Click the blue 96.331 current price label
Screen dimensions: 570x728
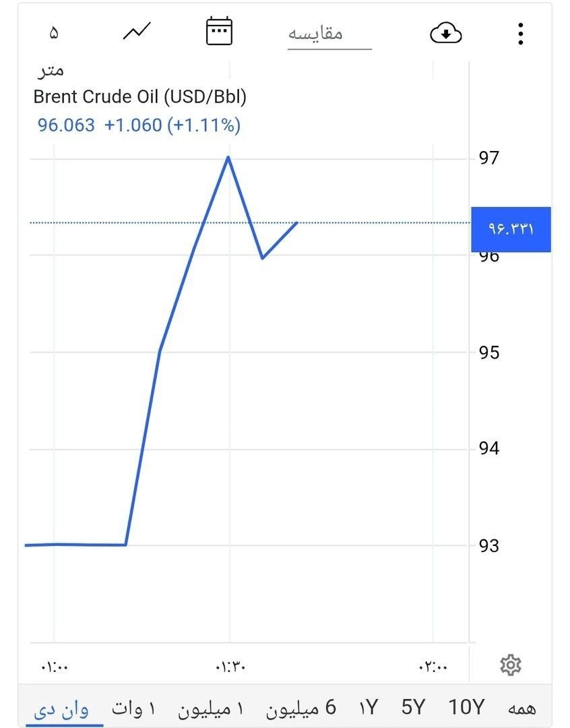[511, 229]
